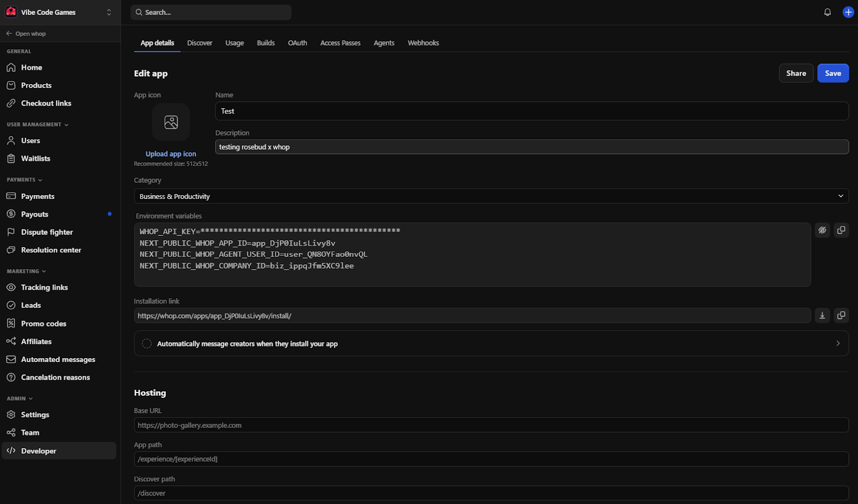Click the search magnifier icon
This screenshot has width=858, height=504.
point(139,12)
